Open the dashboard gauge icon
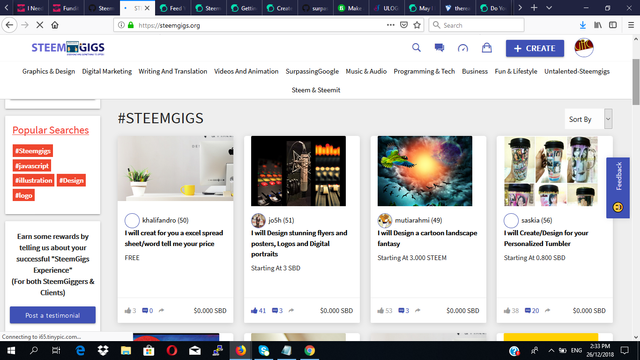Viewport: 640px width, 360px height. (462, 48)
